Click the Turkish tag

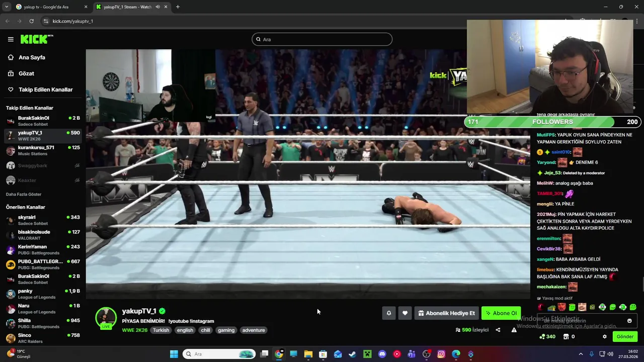[x=161, y=330]
